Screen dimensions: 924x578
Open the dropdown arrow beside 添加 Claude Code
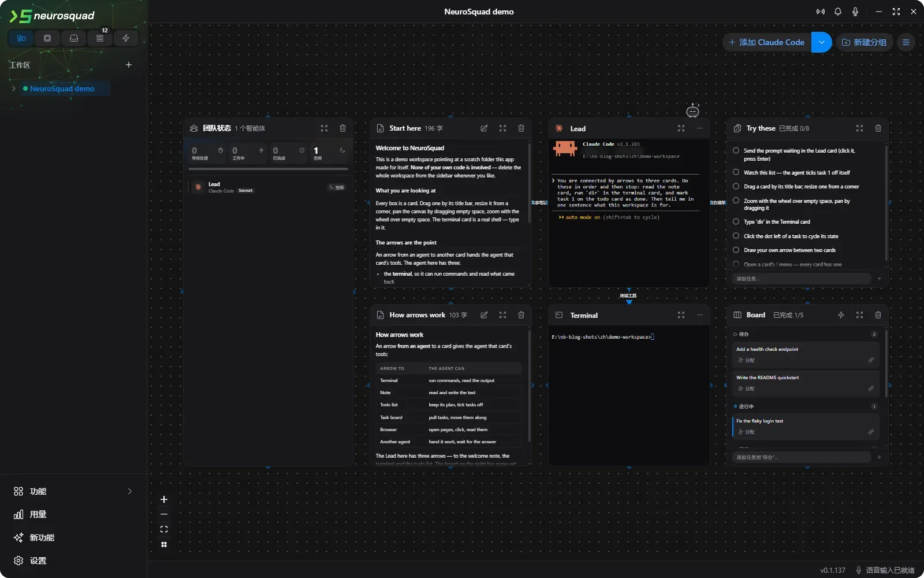(821, 42)
